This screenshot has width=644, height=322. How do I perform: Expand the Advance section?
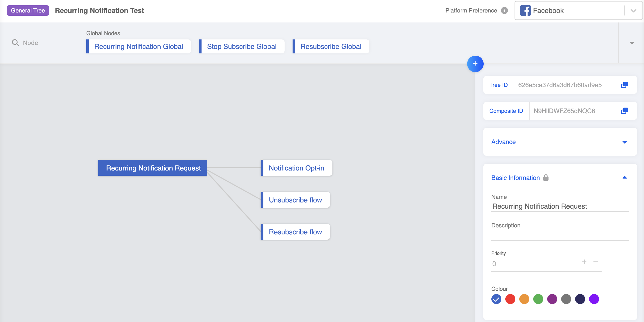(x=624, y=142)
